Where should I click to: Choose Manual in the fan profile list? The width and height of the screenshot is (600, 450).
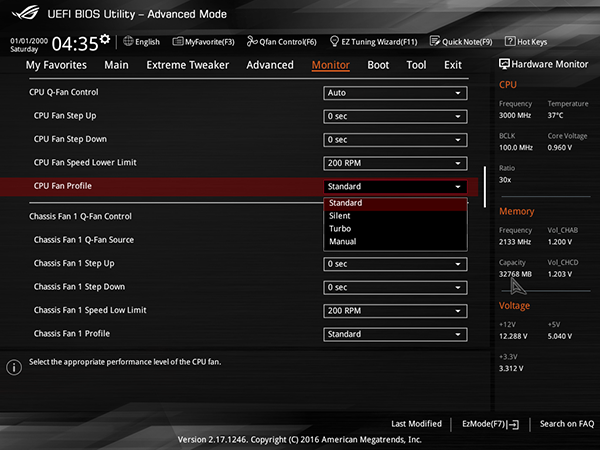coord(395,242)
